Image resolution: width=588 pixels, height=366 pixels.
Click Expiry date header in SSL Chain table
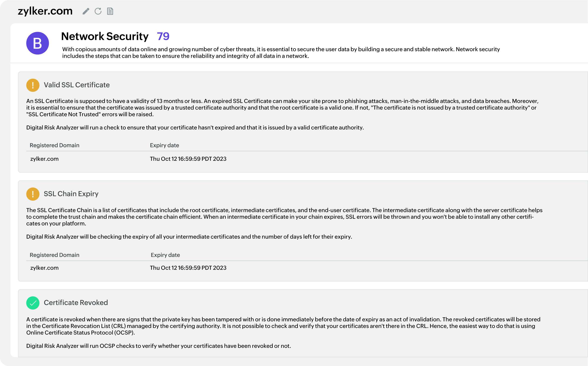pyautogui.click(x=165, y=255)
